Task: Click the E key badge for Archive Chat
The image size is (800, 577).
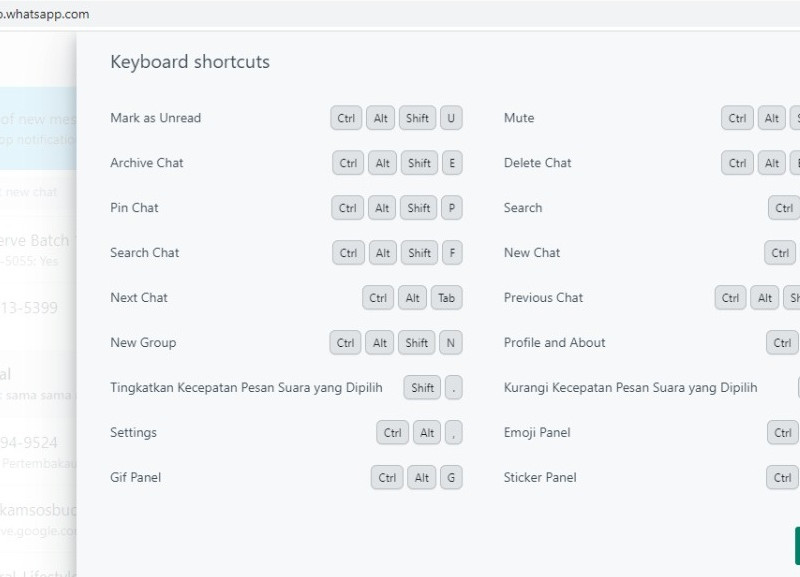Action: [x=452, y=163]
